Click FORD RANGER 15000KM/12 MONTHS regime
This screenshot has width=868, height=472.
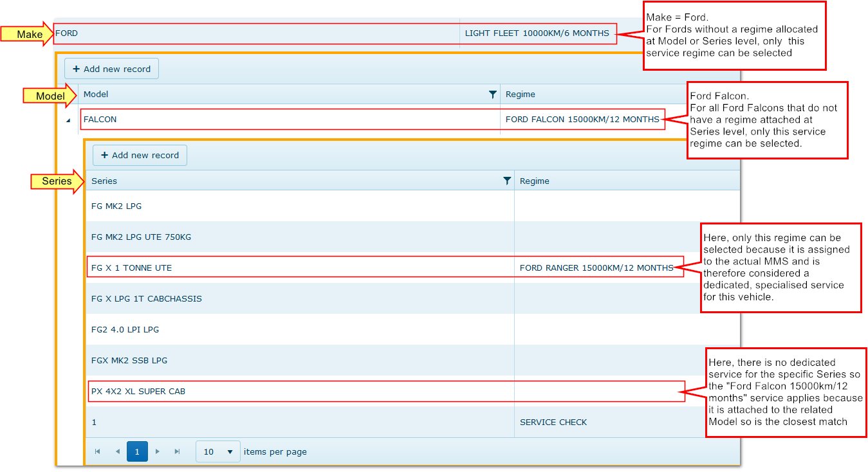[x=596, y=268]
